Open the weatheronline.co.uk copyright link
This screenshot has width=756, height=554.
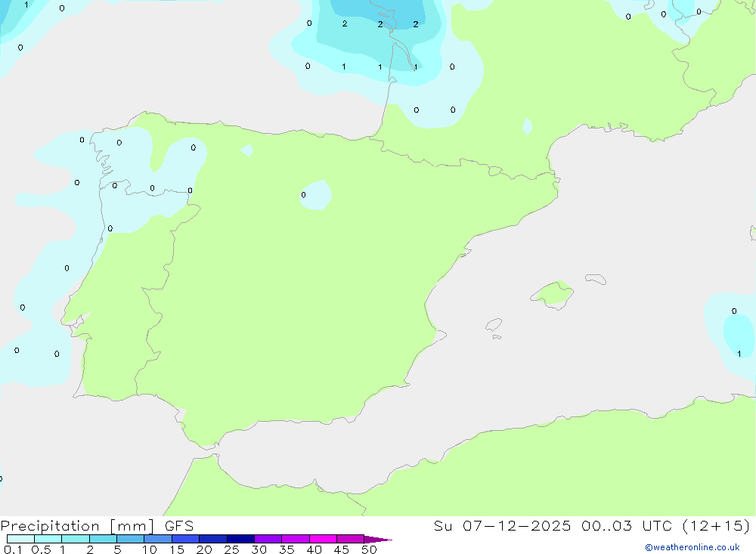coord(692,547)
